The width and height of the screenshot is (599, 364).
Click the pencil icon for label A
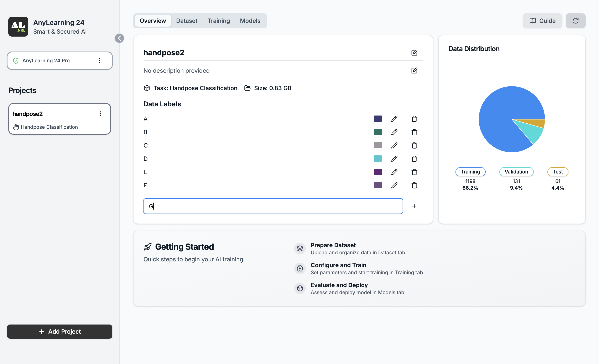click(394, 119)
